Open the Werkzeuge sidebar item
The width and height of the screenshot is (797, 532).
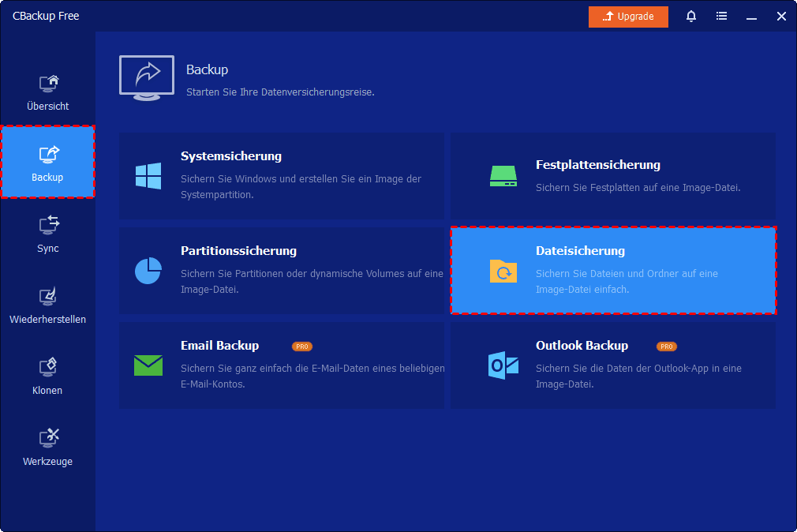coord(47,447)
